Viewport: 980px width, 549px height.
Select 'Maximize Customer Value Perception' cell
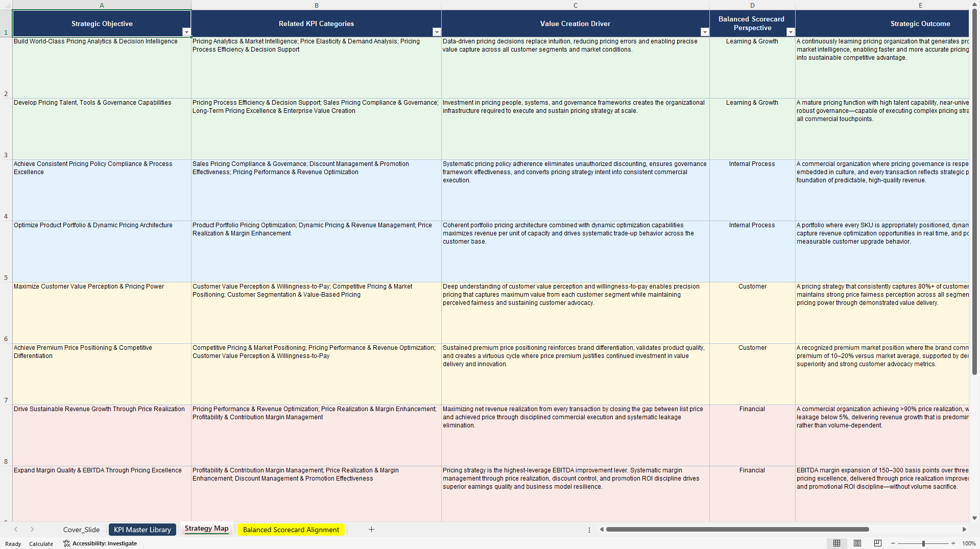pyautogui.click(x=102, y=313)
